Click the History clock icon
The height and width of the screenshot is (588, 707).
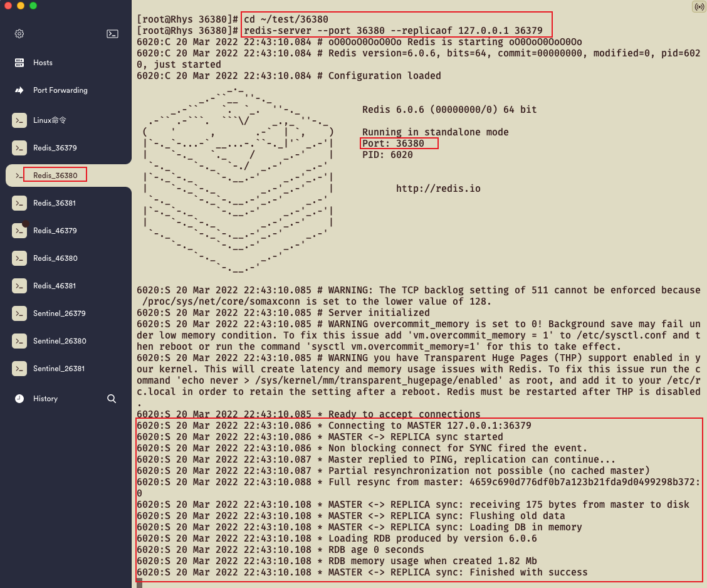[19, 399]
